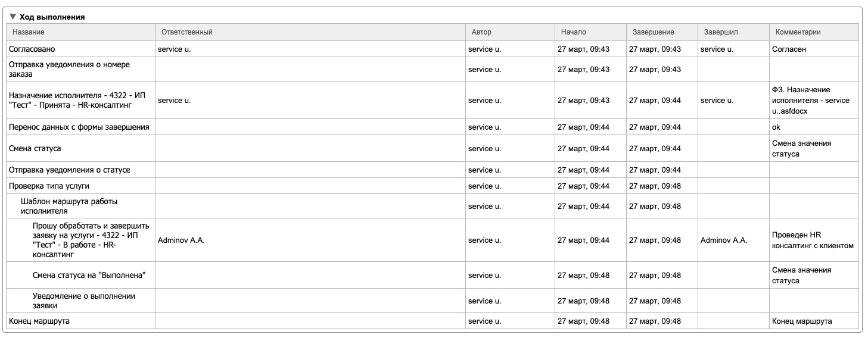Click the Проверка типа услуги step
The height and width of the screenshot is (344, 868).
(49, 186)
